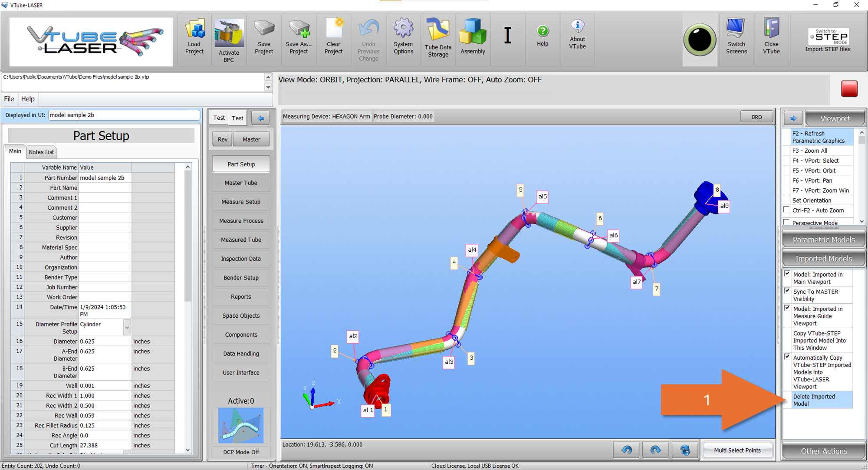The width and height of the screenshot is (868, 470).
Task: Click the Displayed in UI text field
Action: (x=124, y=115)
